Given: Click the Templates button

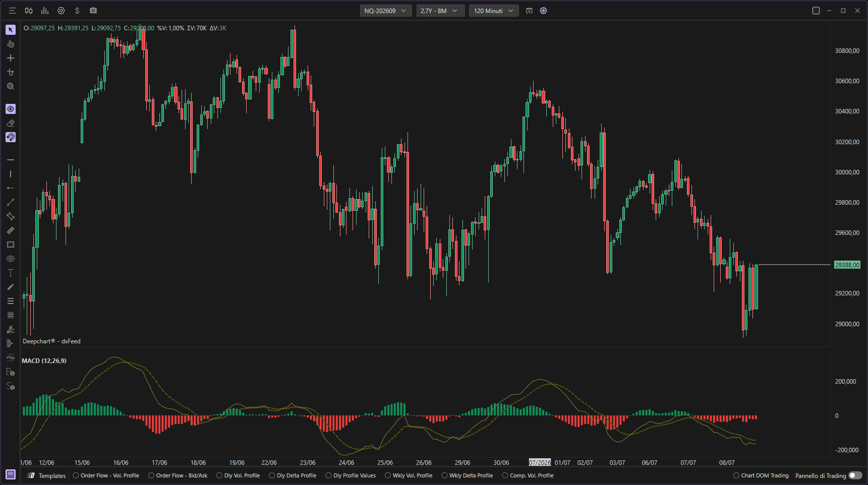Looking at the screenshot, I should [x=47, y=475].
